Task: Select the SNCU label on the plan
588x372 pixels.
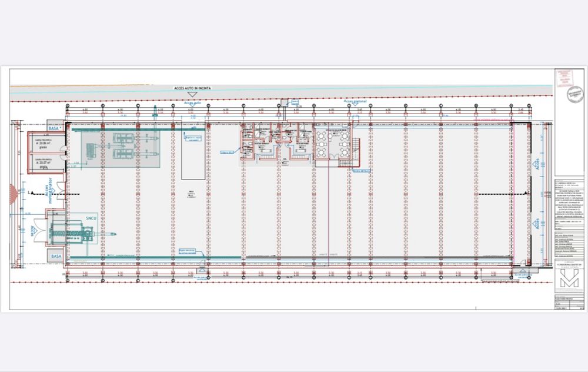Action: coord(91,218)
